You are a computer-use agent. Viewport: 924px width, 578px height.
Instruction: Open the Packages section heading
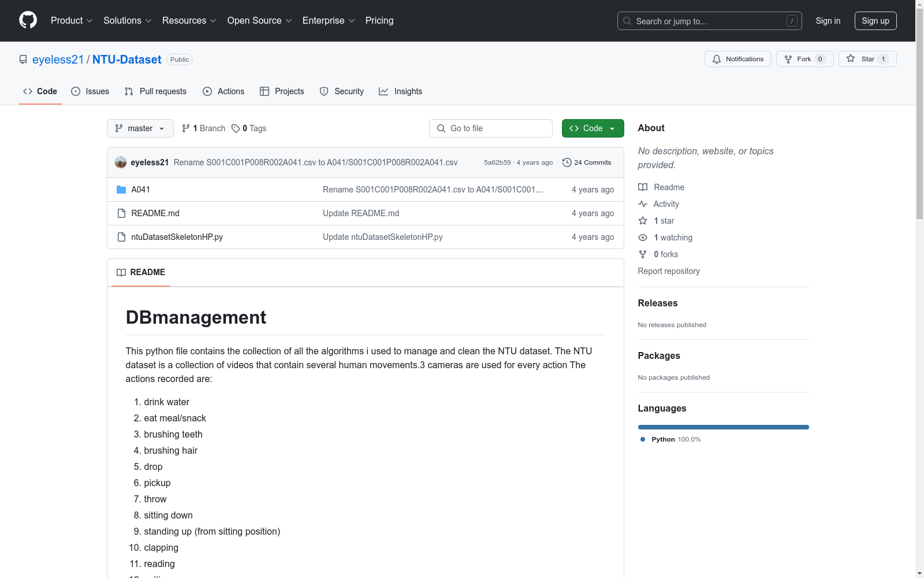[659, 355]
